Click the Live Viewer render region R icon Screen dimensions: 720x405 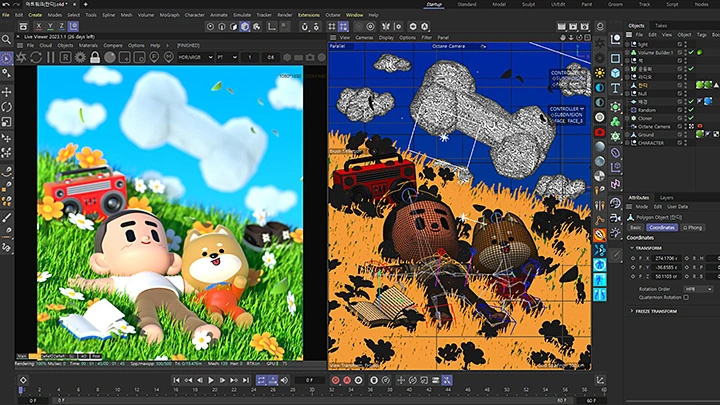(x=65, y=57)
